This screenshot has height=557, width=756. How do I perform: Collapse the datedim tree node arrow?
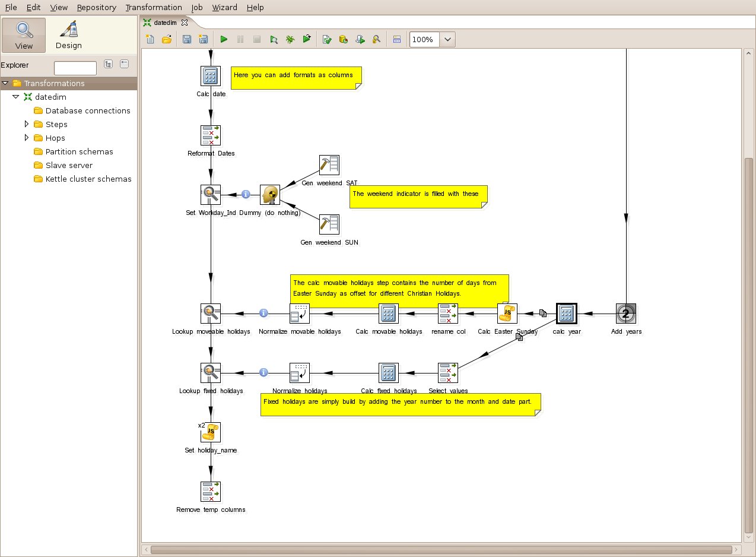pos(16,97)
